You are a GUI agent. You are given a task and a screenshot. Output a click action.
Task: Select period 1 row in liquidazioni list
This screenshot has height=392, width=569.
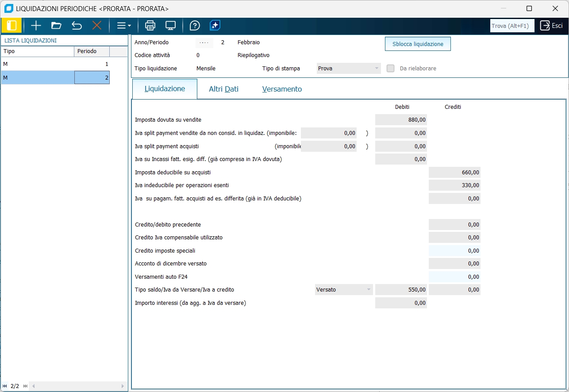point(55,64)
